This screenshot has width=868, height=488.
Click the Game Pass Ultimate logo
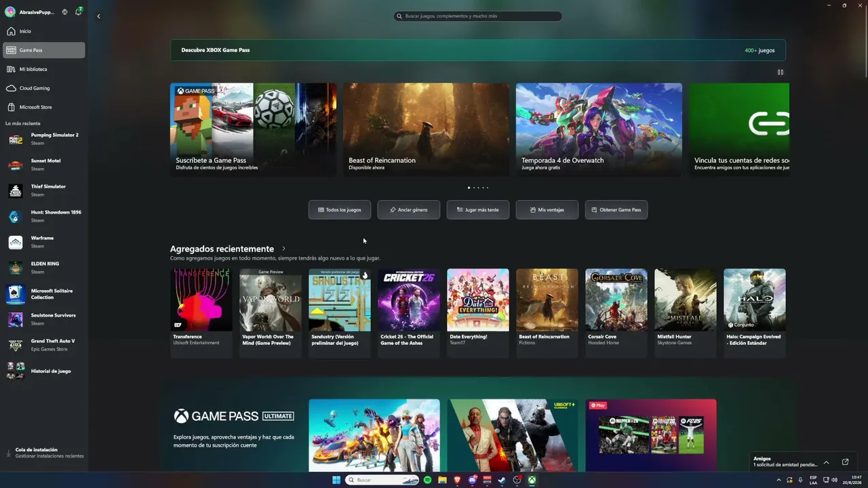pyautogui.click(x=234, y=416)
